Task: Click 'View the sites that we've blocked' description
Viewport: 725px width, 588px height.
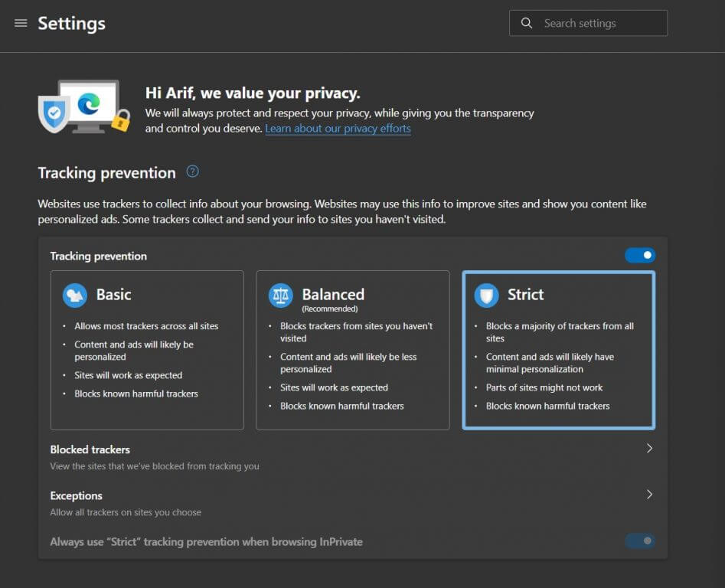Action: pyautogui.click(x=155, y=466)
